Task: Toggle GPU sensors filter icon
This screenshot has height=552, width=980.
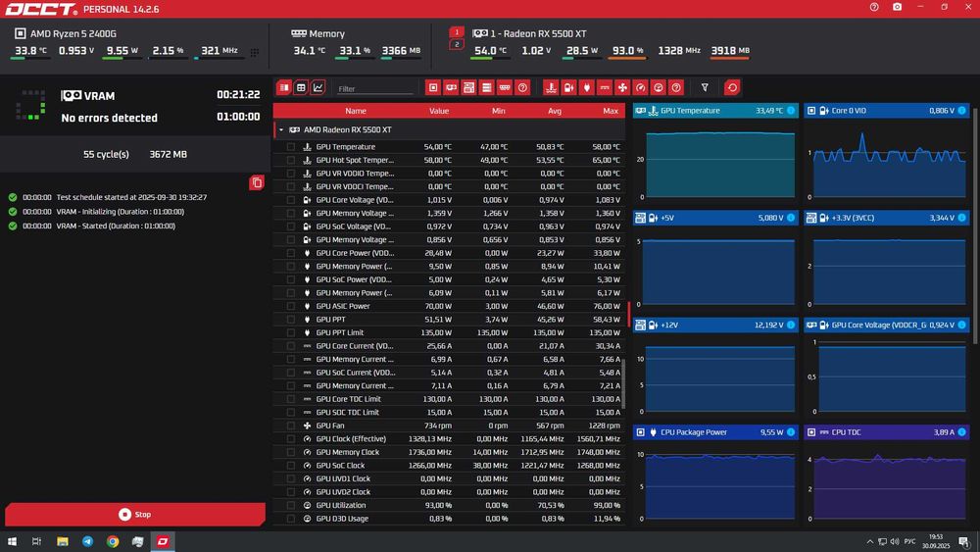Action: click(x=451, y=87)
